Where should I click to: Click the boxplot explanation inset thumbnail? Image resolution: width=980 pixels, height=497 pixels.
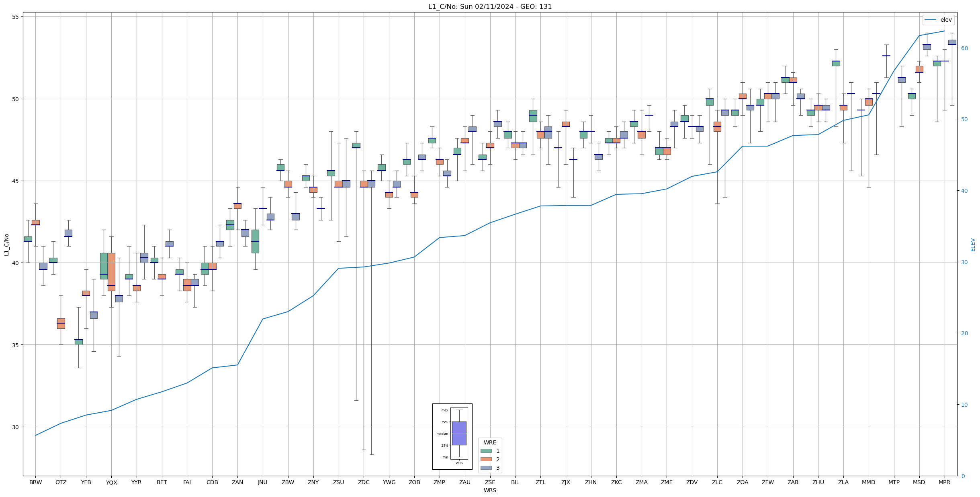point(452,436)
